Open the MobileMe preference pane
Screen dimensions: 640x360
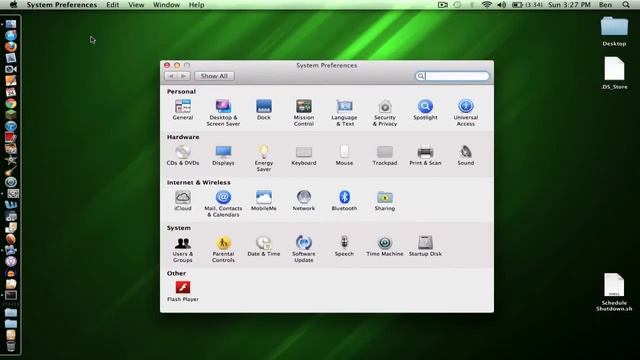264,200
